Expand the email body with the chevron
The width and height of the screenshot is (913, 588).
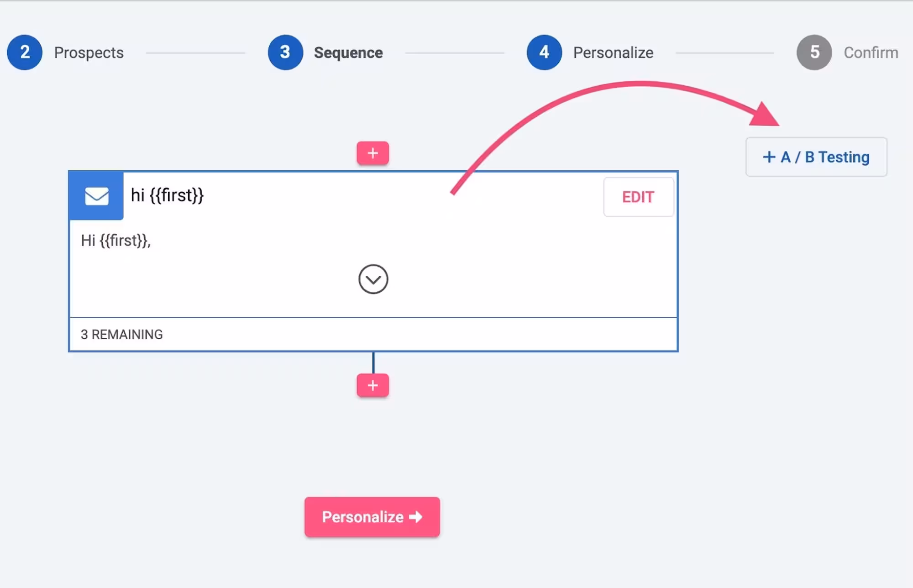coord(373,279)
